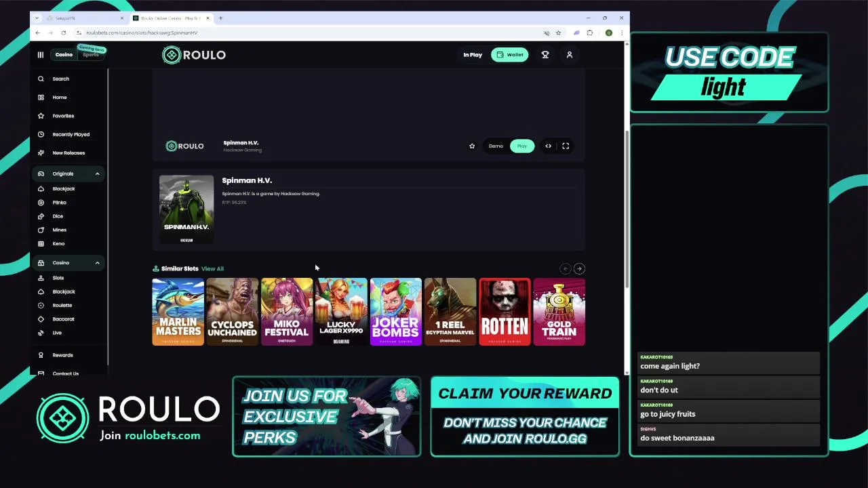View All similar slots
The image size is (868, 488).
(212, 269)
